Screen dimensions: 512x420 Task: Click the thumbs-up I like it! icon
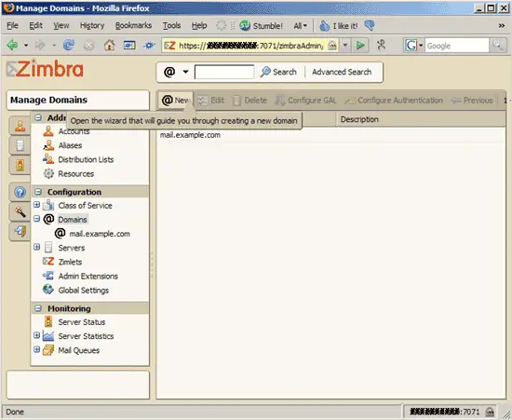(x=325, y=25)
